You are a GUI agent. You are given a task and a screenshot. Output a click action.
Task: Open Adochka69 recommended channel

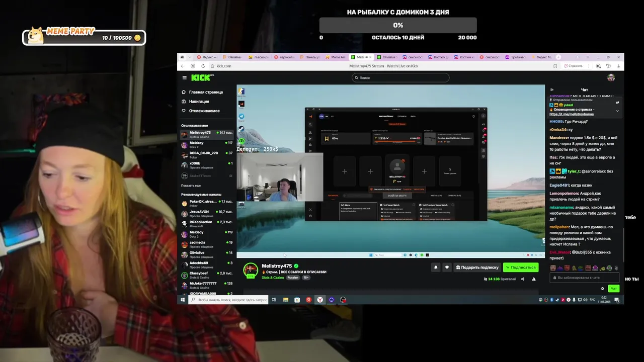(207, 265)
